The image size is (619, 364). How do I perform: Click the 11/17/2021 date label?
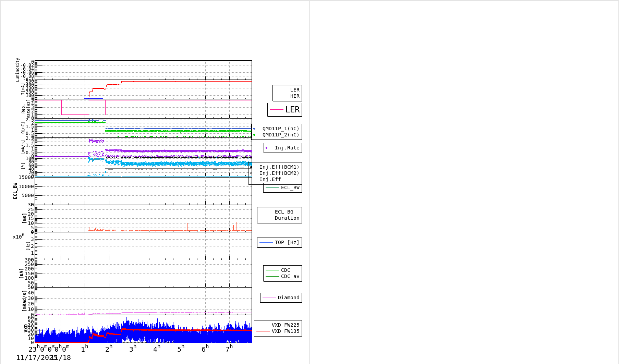(34, 357)
